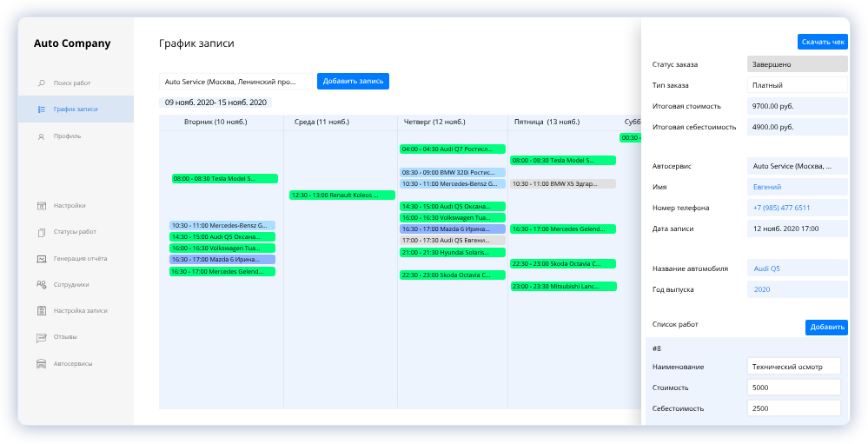
Task: Open Tuesday's 14:30 - 15:00 Audi Q5 Оксана entry
Action: pyautogui.click(x=222, y=237)
